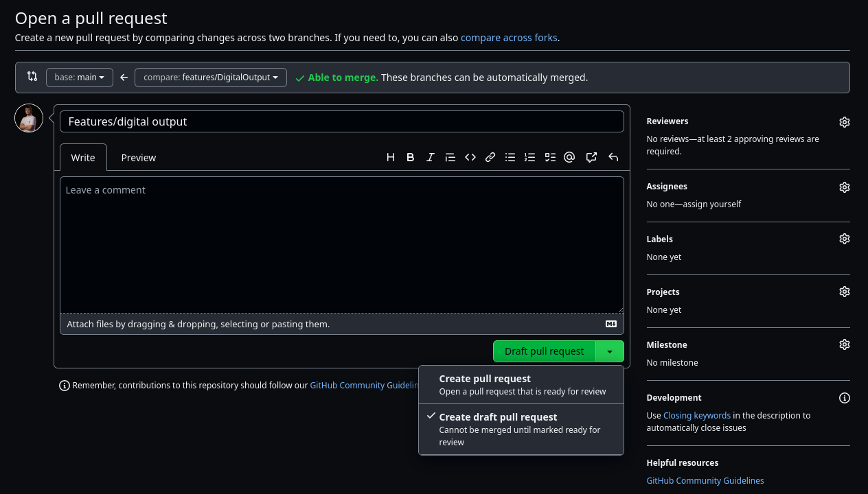Click the Assignees heading
The image size is (868, 494).
pos(667,186)
